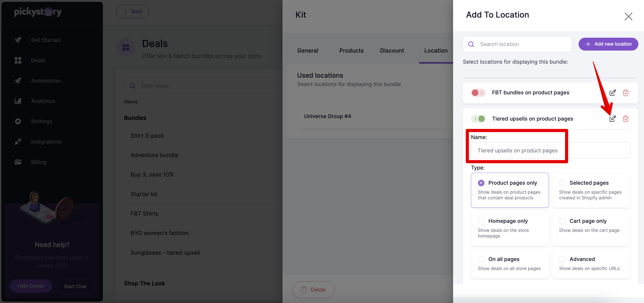Click the search magnifier in Search location

click(471, 44)
